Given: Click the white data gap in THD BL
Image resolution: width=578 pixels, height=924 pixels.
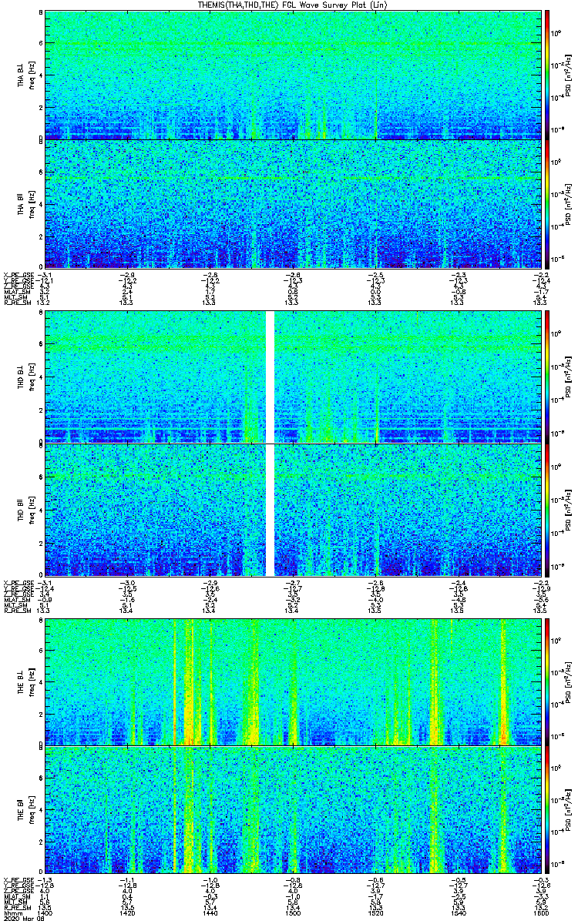Looking at the screenshot, I should (270, 377).
